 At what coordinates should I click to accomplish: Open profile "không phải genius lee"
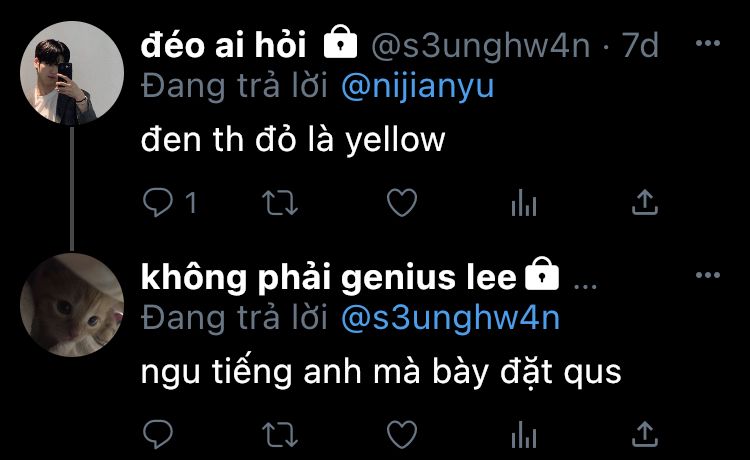click(x=329, y=278)
